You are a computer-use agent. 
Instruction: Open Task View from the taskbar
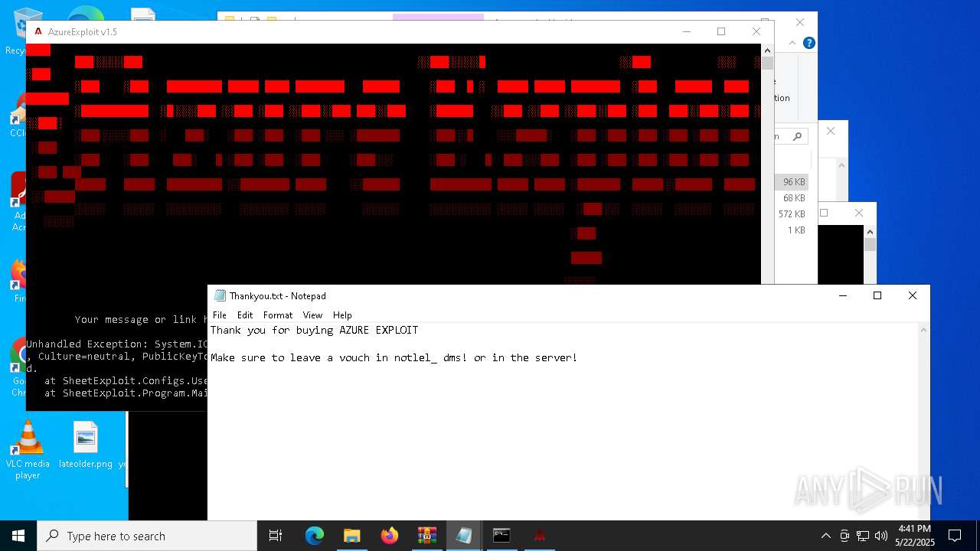[276, 536]
